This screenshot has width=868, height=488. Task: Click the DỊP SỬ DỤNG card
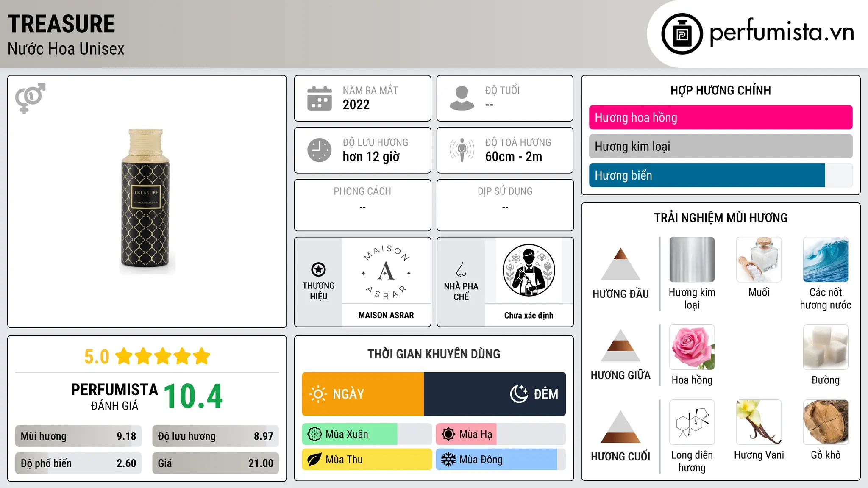[505, 205]
